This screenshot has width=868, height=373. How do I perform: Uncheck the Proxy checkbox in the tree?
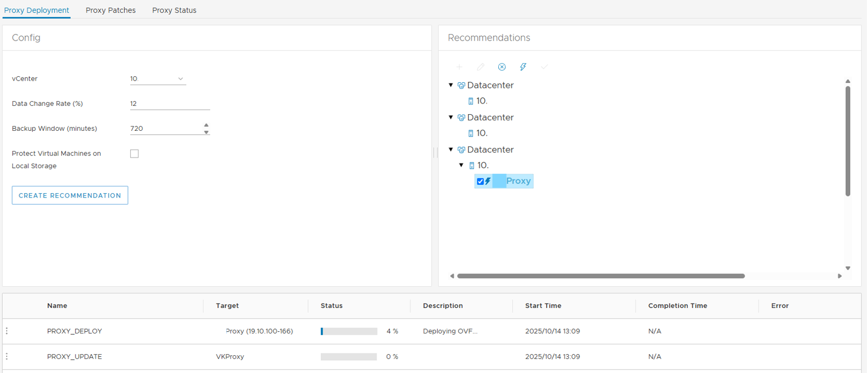click(480, 181)
